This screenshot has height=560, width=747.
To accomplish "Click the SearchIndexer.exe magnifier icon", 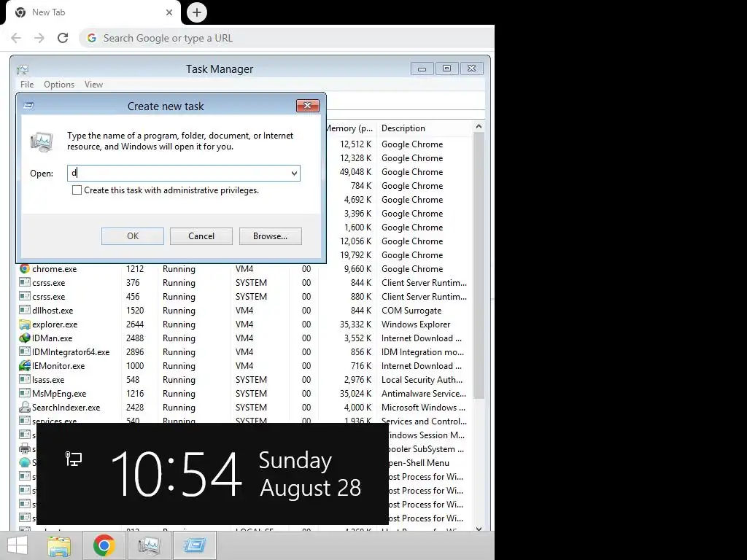I will (24, 407).
